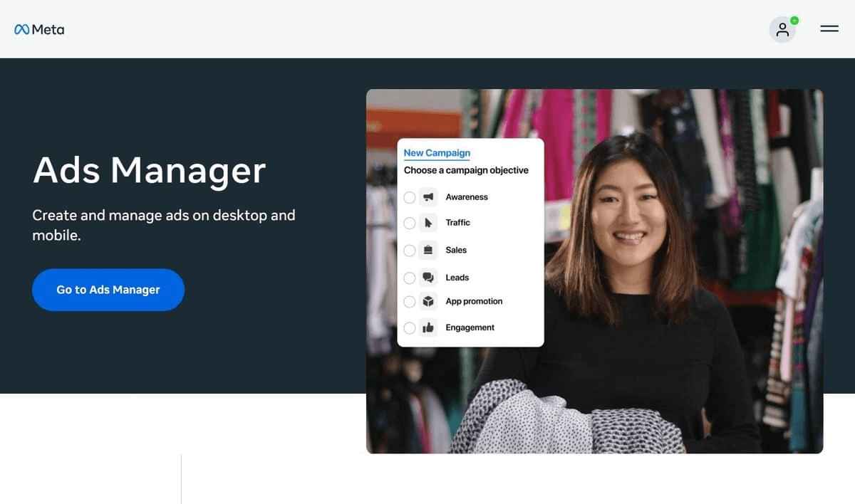This screenshot has height=504, width=855.
Task: Switch to the New Campaign tab
Action: [437, 153]
